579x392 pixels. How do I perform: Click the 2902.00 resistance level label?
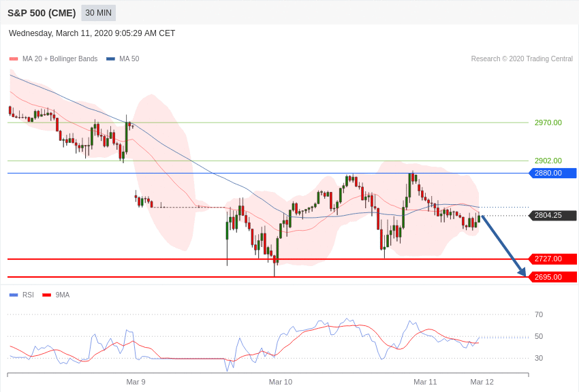pyautogui.click(x=548, y=161)
